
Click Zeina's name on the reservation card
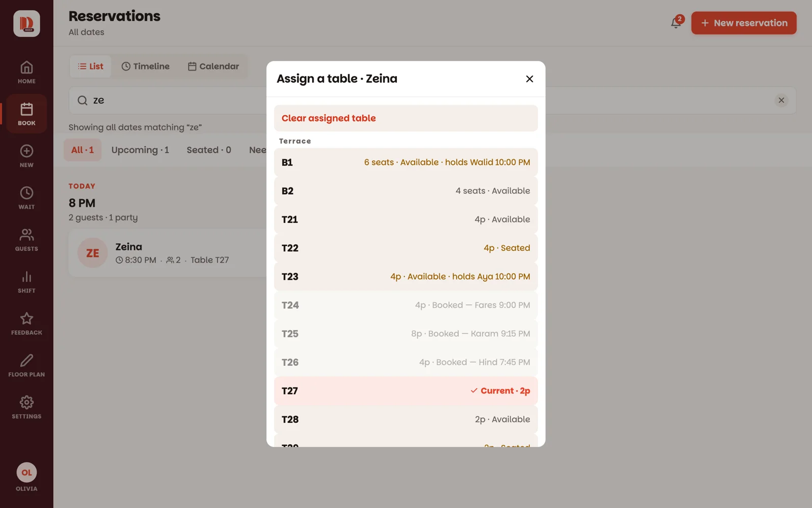(129, 247)
